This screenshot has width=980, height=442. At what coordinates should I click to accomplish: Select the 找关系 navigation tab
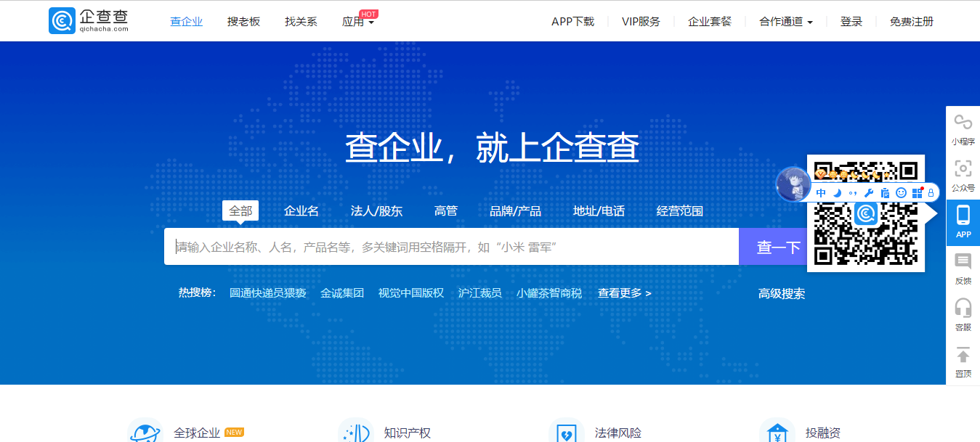click(x=301, y=22)
